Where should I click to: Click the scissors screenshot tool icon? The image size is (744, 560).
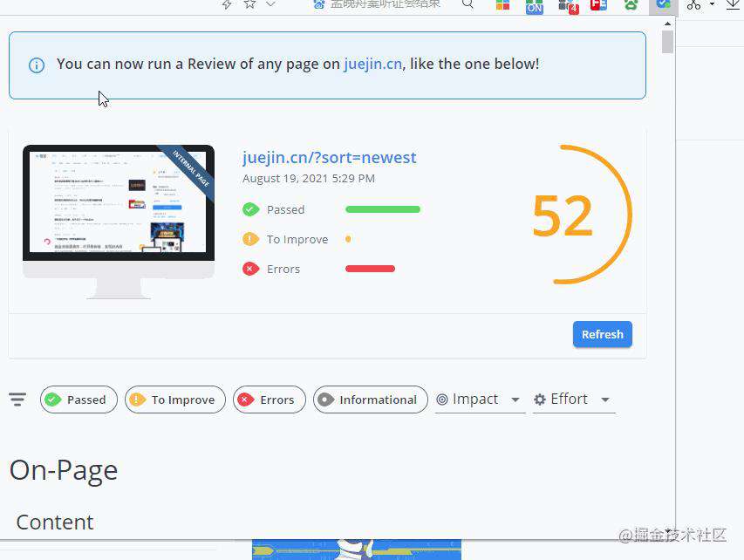(693, 4)
